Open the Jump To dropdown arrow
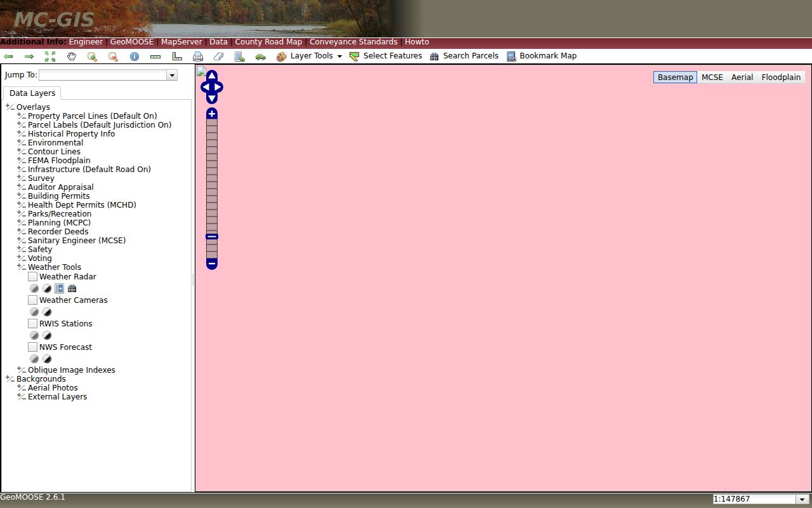The height and width of the screenshot is (508, 812). (x=172, y=75)
